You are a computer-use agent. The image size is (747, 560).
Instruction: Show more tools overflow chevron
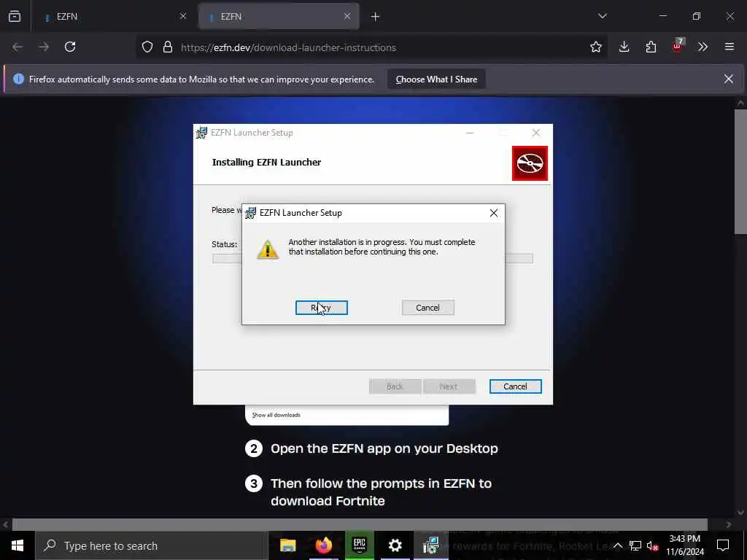coord(703,47)
